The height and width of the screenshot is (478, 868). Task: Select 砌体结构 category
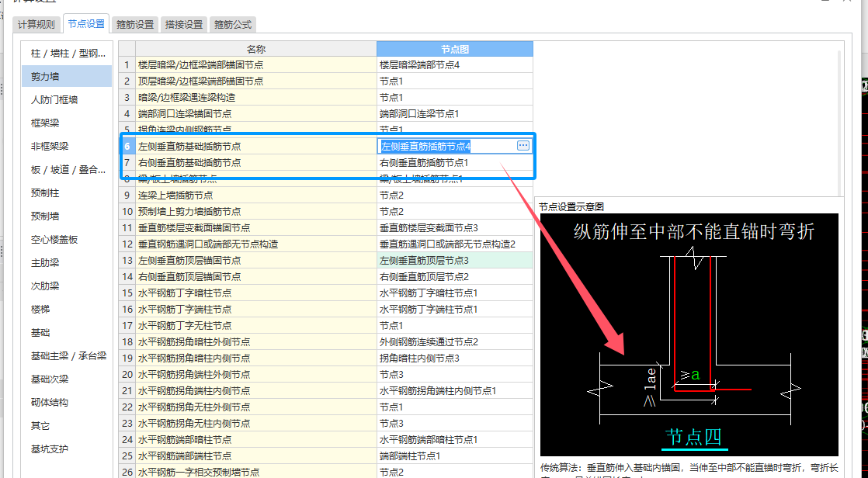(67, 402)
